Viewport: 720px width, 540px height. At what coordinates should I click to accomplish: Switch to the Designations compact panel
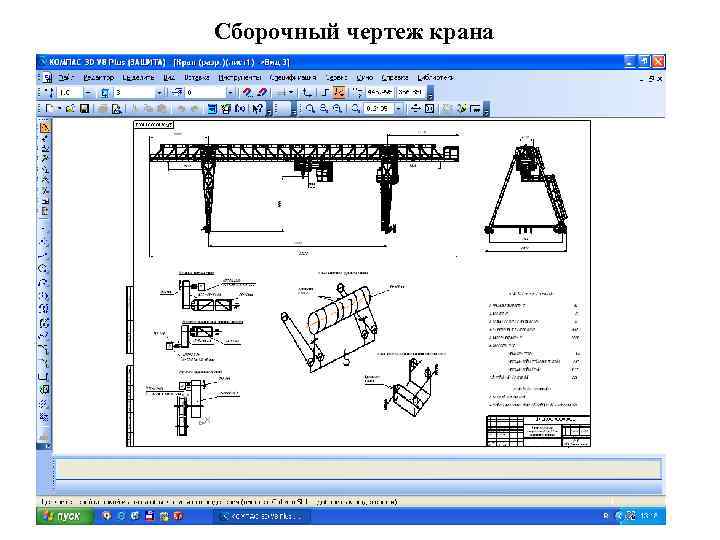pos(45,149)
